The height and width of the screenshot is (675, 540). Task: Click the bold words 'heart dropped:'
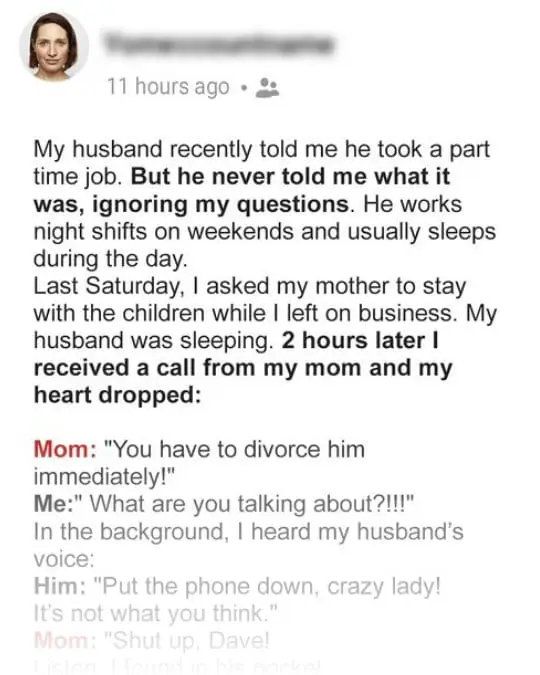(118, 396)
